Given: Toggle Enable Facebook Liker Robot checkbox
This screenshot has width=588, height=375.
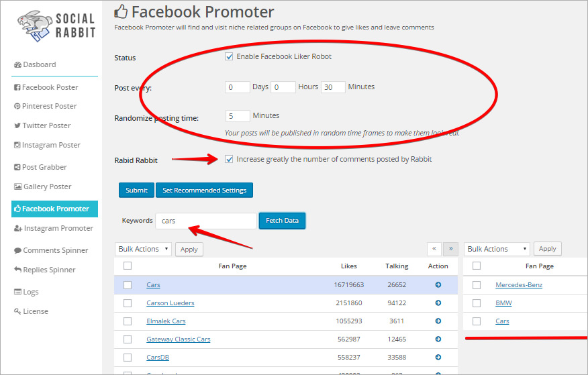Looking at the screenshot, I should (x=229, y=56).
